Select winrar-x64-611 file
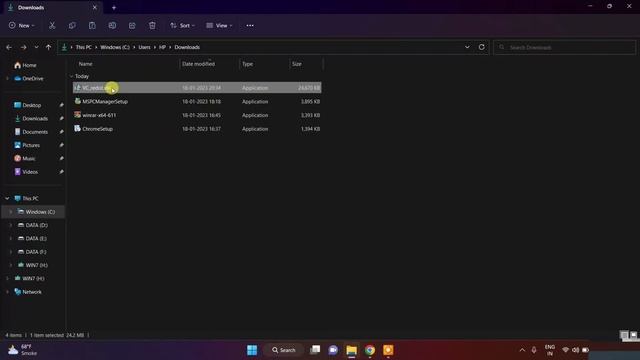The image size is (640, 360). (197, 115)
